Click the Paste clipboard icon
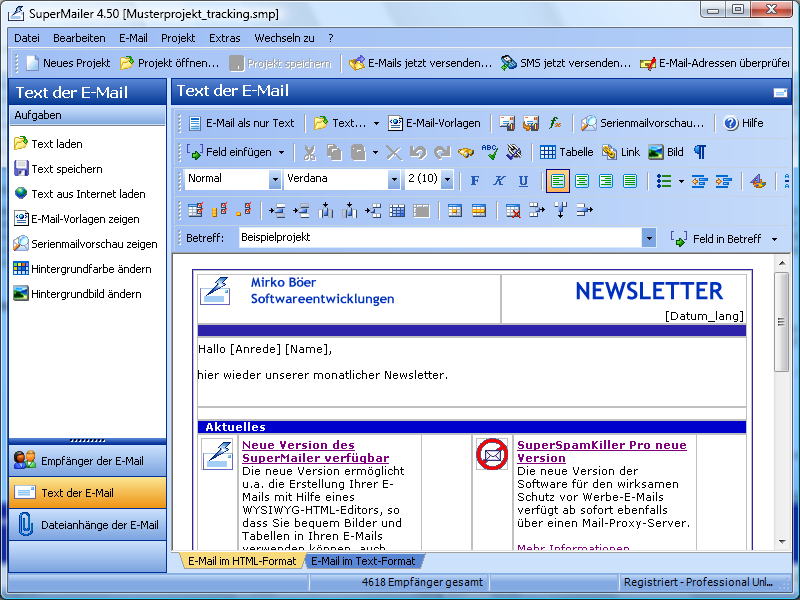This screenshot has width=800, height=600. point(358,152)
